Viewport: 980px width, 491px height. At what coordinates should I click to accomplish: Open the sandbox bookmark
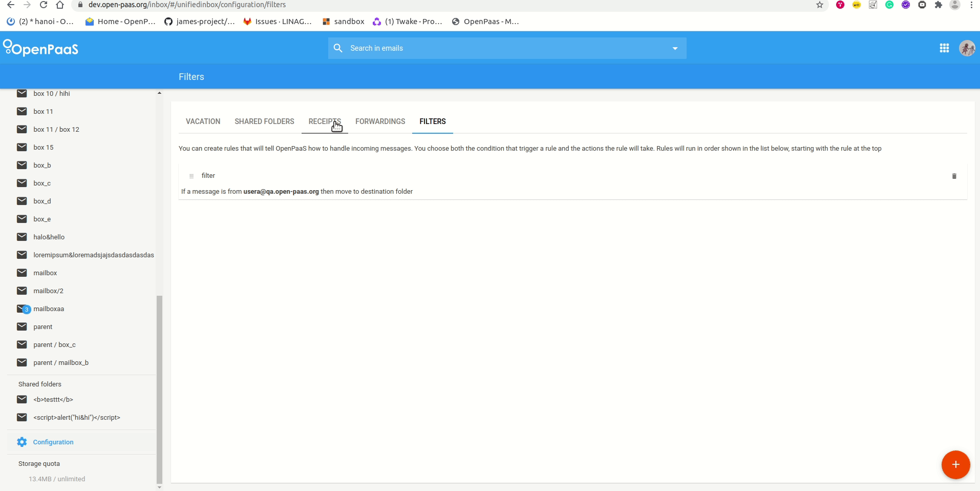(x=348, y=22)
